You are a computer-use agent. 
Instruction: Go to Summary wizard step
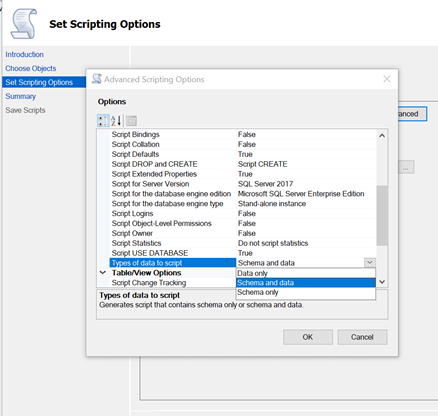(x=20, y=96)
